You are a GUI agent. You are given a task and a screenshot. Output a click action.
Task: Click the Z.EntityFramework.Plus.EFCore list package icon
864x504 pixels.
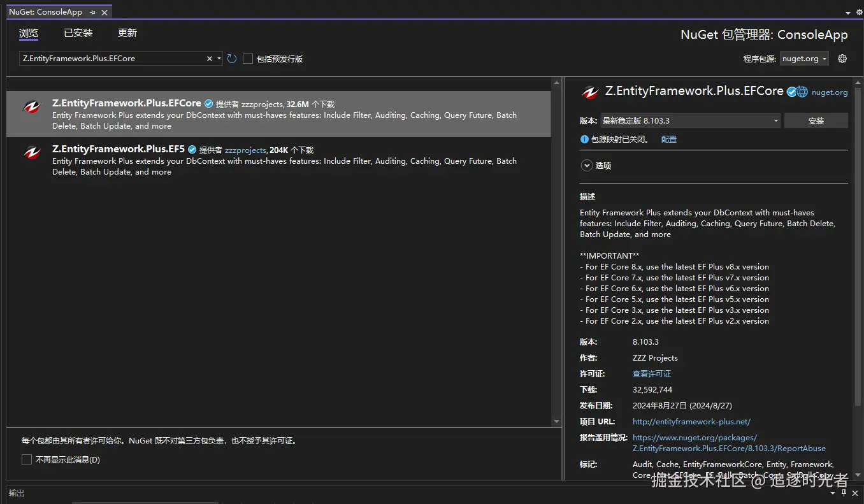click(x=32, y=107)
